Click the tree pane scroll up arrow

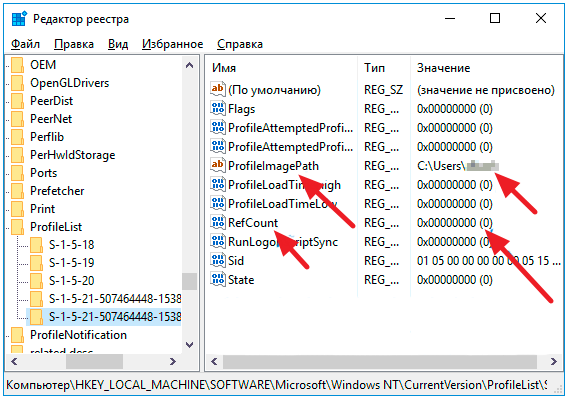click(x=189, y=66)
